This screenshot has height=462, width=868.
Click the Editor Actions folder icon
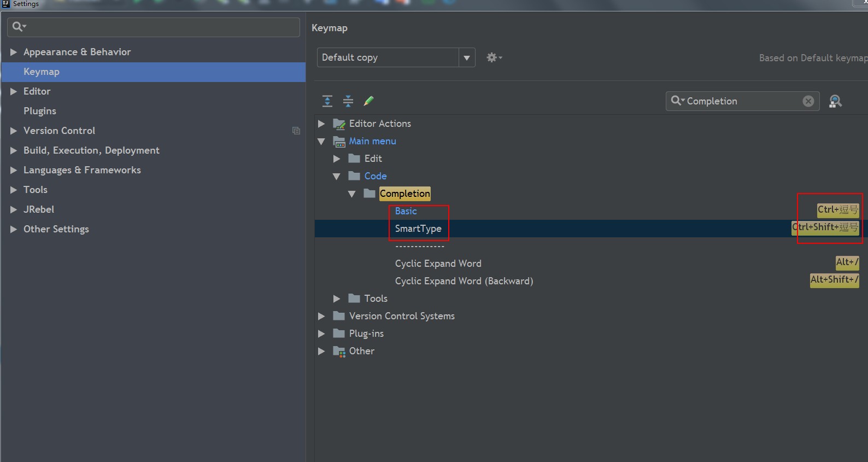pos(339,124)
